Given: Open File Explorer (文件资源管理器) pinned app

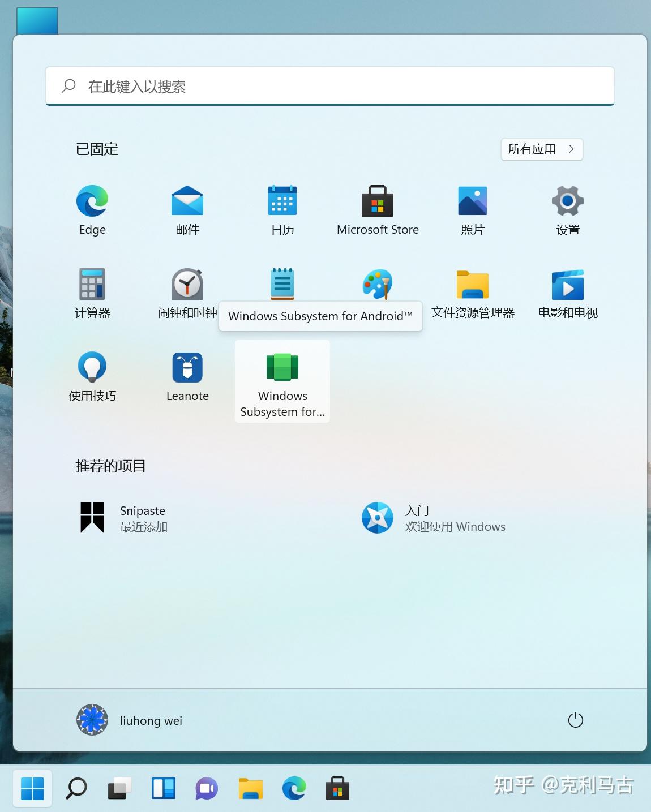Looking at the screenshot, I should pos(473,293).
